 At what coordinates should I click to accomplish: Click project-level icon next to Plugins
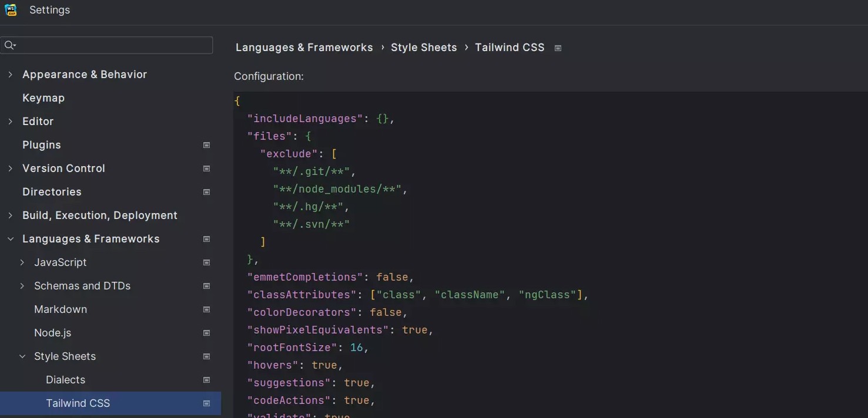tap(206, 145)
